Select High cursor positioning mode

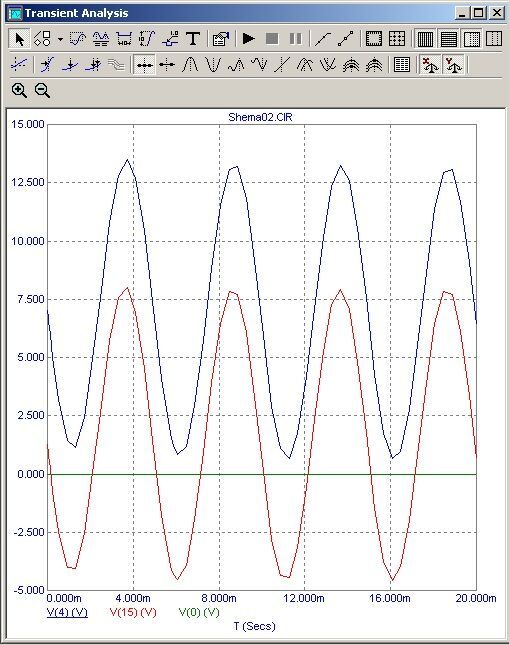236,65
